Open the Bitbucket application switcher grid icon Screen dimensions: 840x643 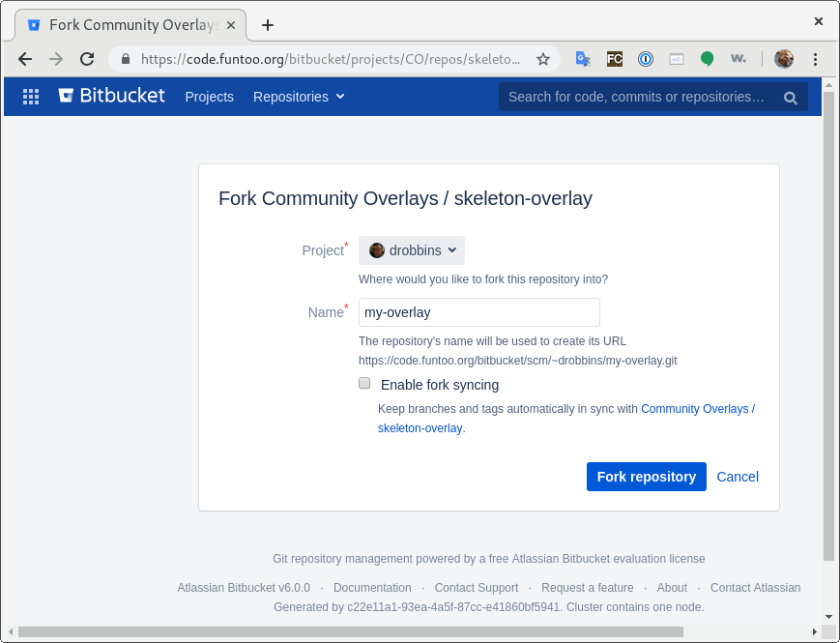pyautogui.click(x=31, y=97)
